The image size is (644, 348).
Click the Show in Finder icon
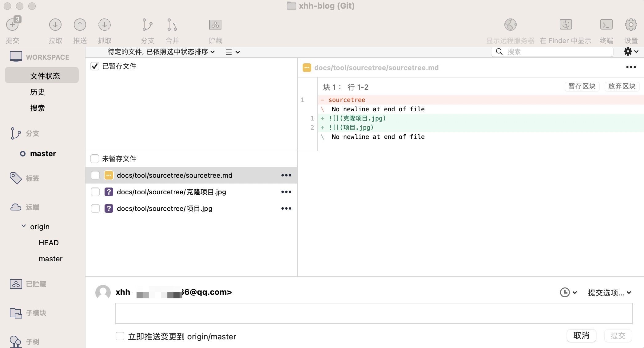pyautogui.click(x=566, y=24)
